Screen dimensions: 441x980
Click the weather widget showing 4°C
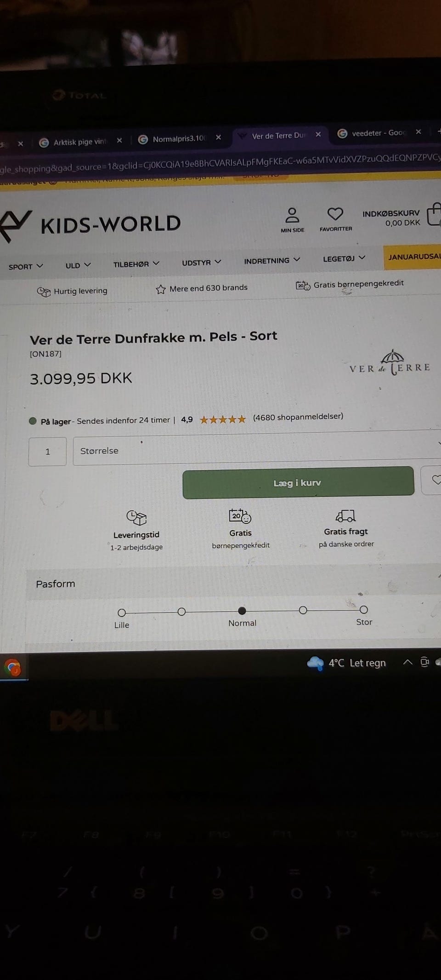(x=346, y=663)
